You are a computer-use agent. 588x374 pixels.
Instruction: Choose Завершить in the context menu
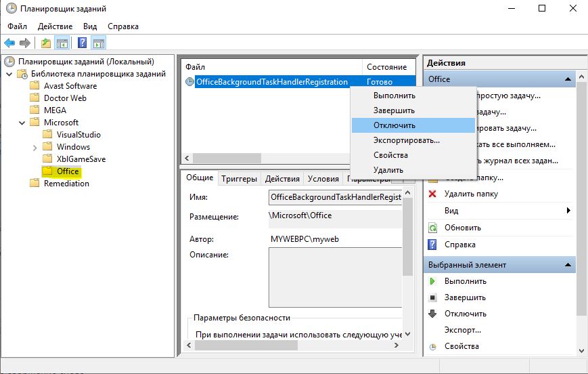[413, 110]
